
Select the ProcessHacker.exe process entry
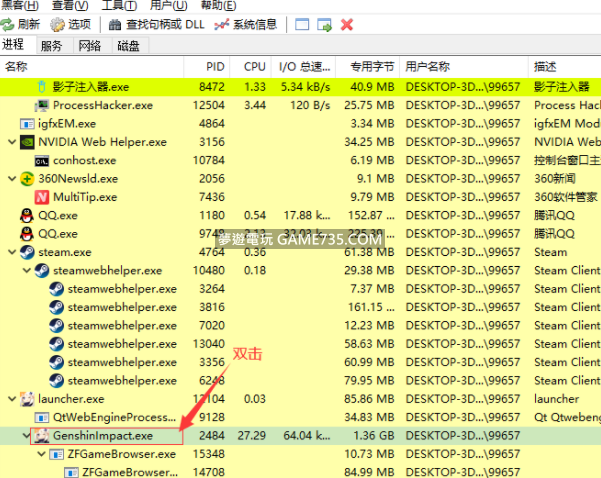[102, 105]
